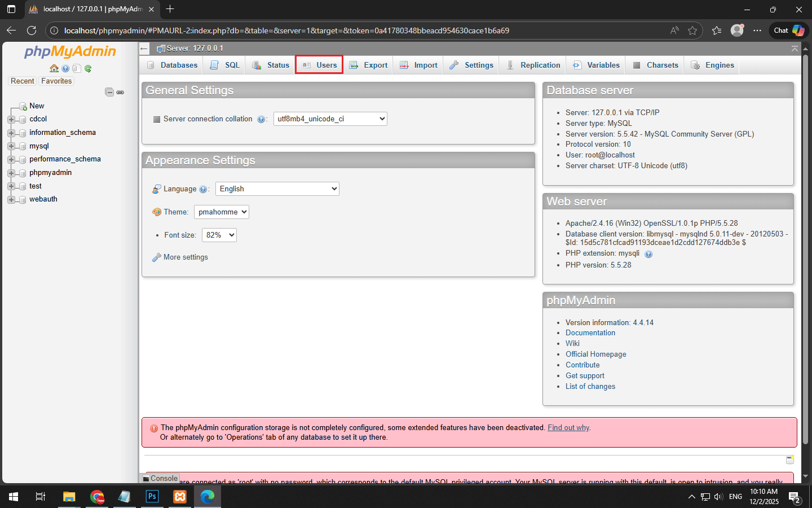Open phpMyAdmin documentation help icon in sidebar

tap(65, 68)
